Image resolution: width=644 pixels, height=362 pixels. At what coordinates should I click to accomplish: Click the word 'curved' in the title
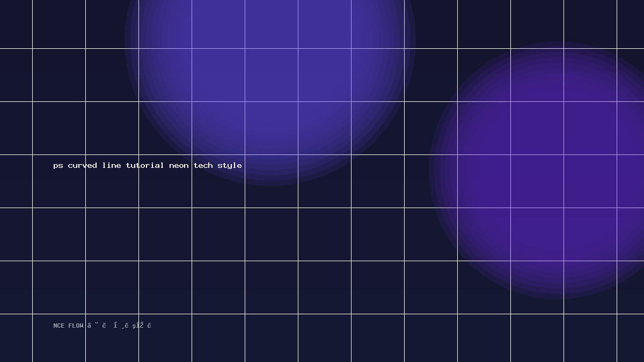point(82,166)
